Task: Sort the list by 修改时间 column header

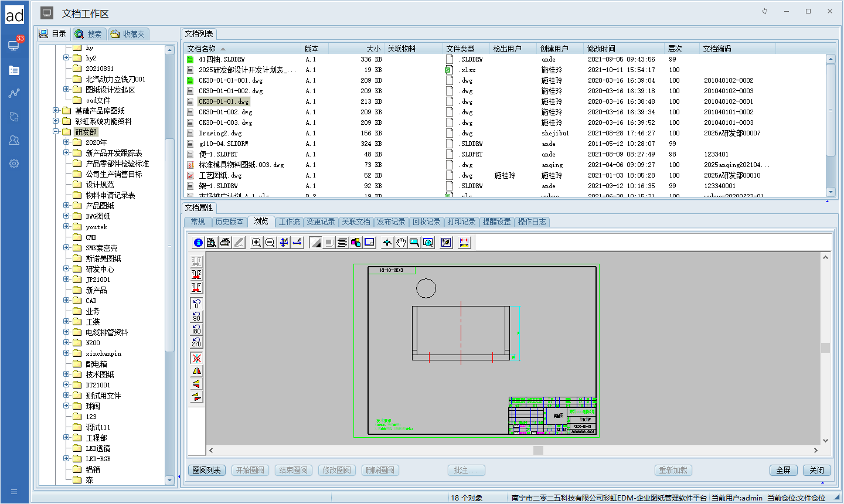Action: click(624, 49)
